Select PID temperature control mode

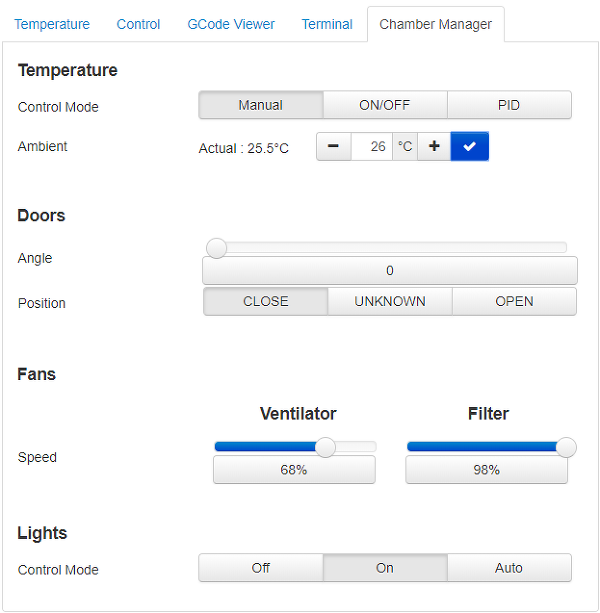coord(509,105)
